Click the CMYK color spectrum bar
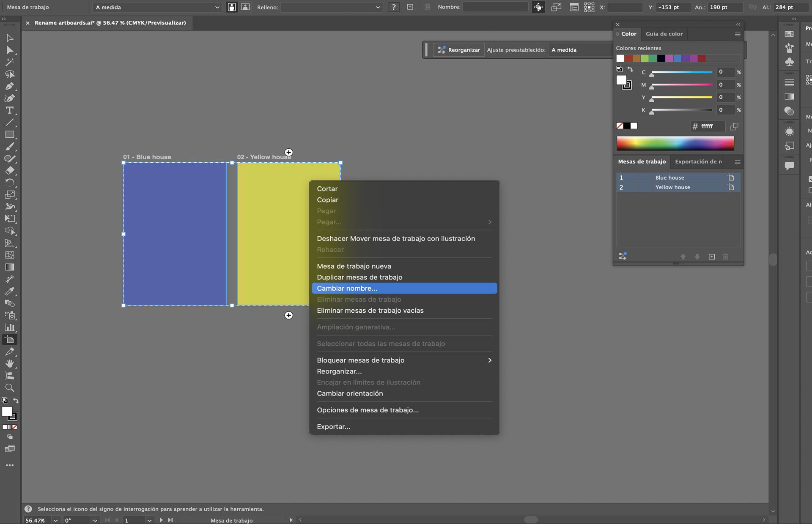This screenshot has width=812, height=524. pos(675,143)
